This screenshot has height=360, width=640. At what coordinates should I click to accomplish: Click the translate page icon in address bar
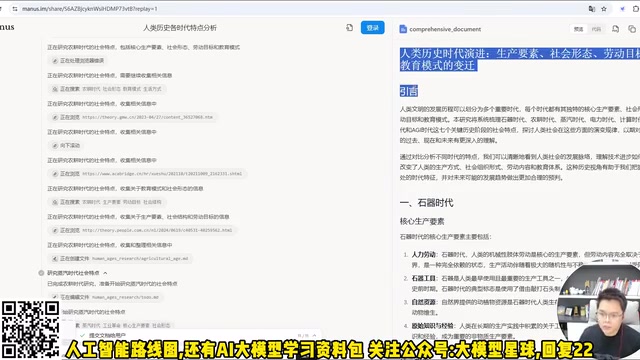point(591,9)
